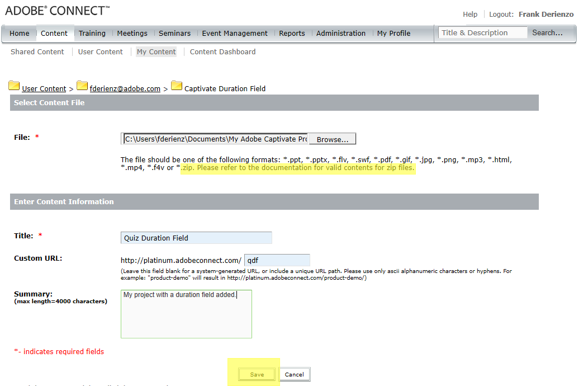588x386 pixels.
Task: Go to the Administration tab
Action: click(340, 34)
